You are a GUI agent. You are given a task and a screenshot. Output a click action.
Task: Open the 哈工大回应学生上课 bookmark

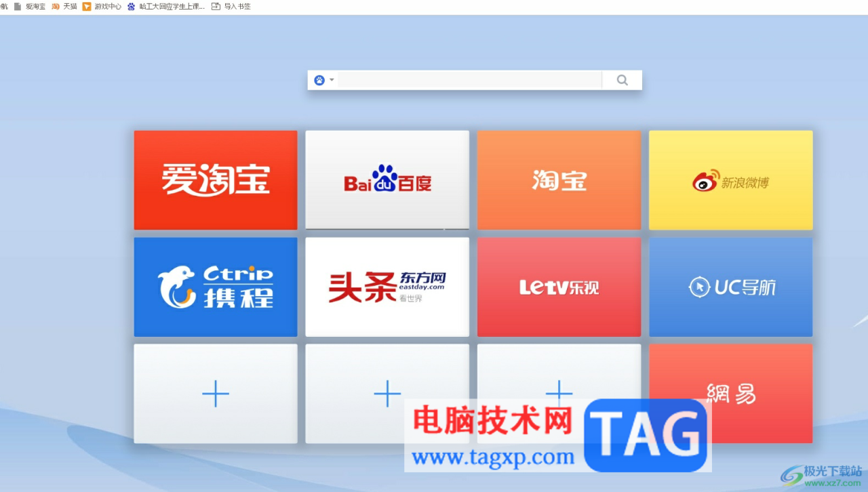pos(166,6)
